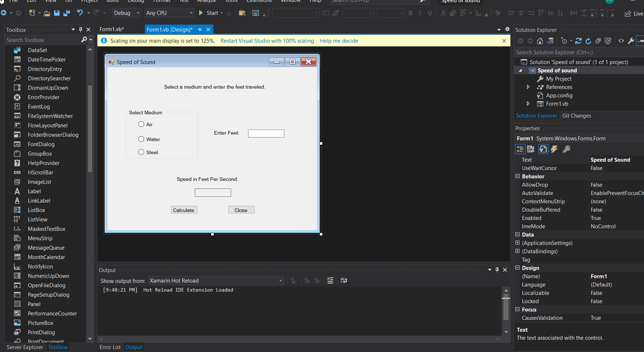Dismiss the scaling notification bar
The height and width of the screenshot is (352, 644).
point(504,41)
